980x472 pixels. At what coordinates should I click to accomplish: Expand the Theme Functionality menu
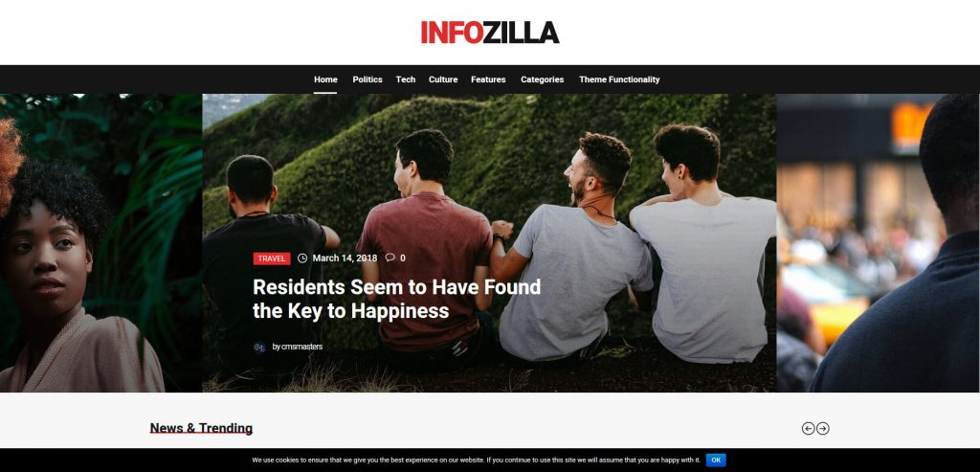pyautogui.click(x=619, y=79)
